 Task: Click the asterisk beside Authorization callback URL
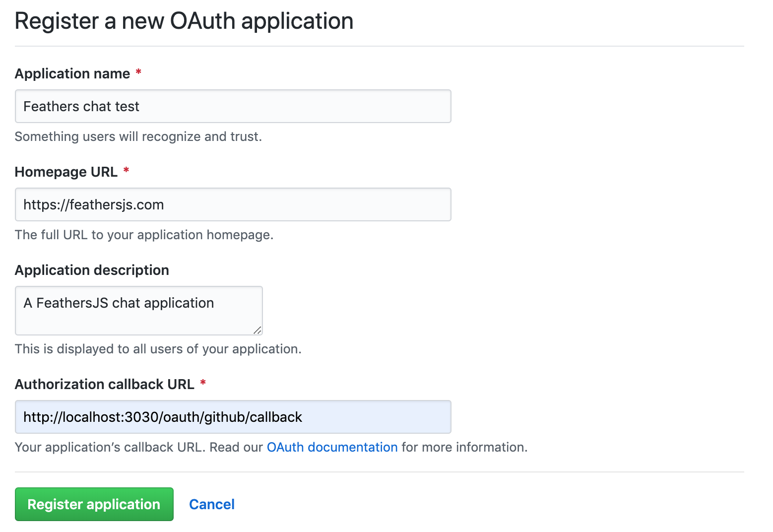pos(203,383)
